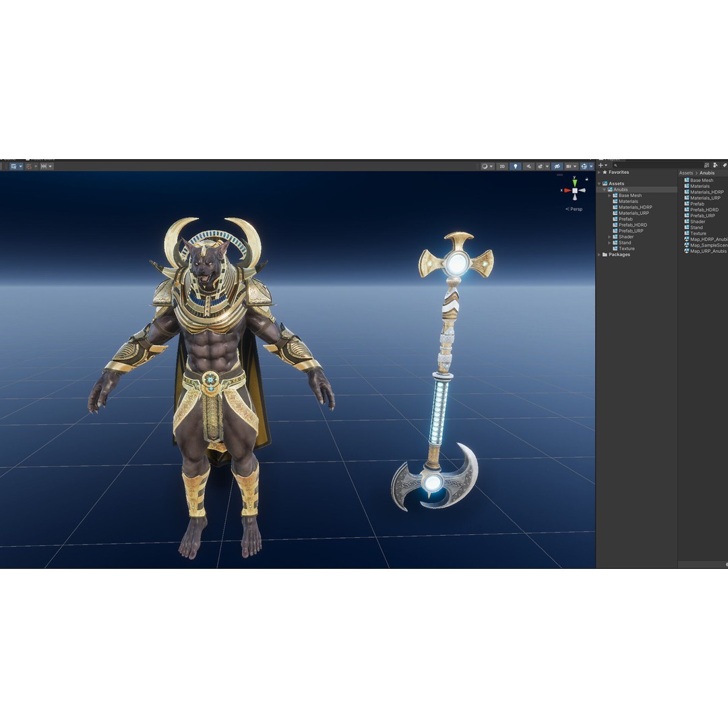Toggle the scene gizmo rotation lock
The image size is (728, 728).
[587, 179]
